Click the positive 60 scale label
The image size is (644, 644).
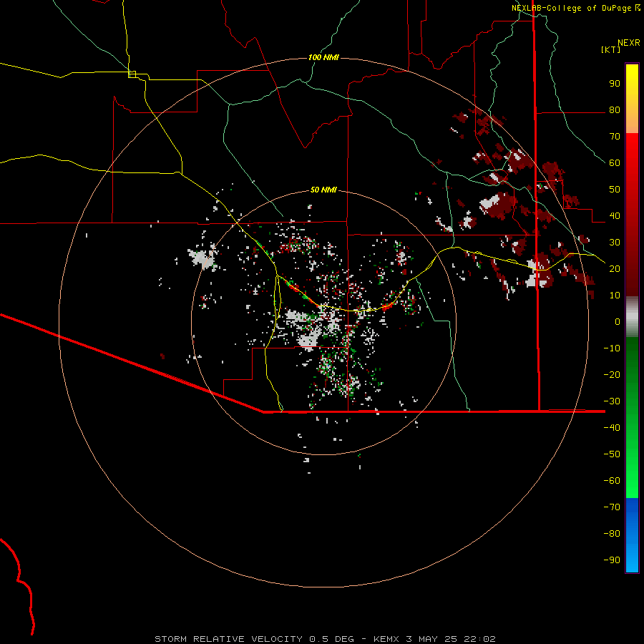click(615, 162)
